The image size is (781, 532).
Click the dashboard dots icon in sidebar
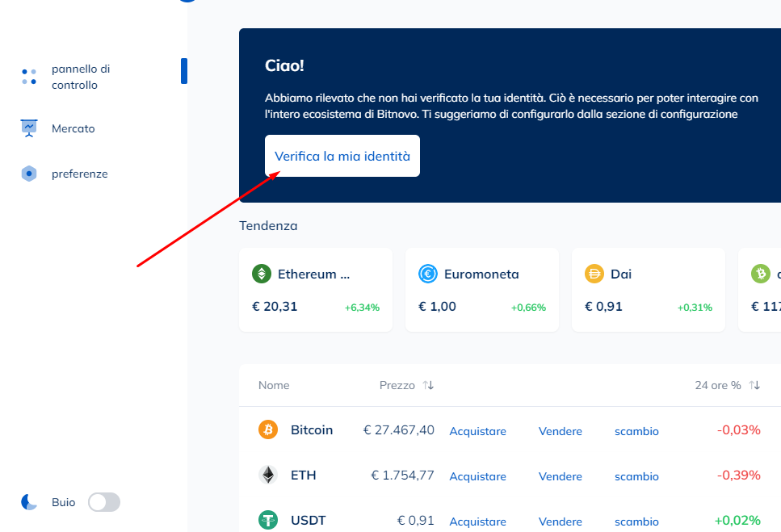[29, 77]
